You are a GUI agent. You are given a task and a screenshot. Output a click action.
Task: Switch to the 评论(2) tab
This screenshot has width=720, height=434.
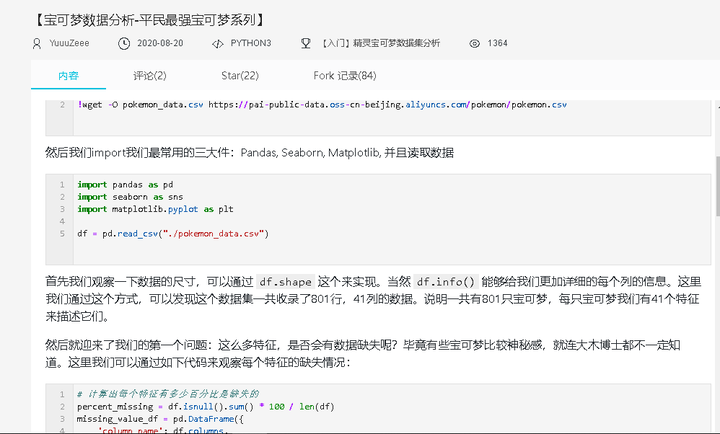[x=150, y=76]
